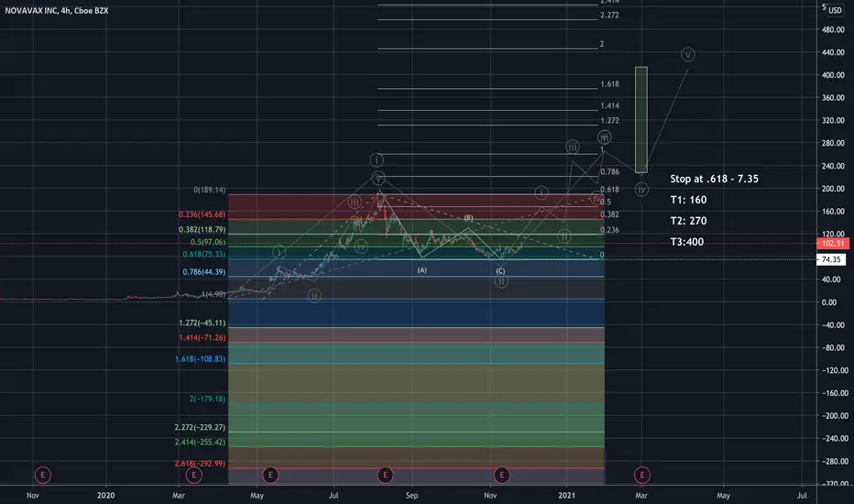Select the 2.414(-255.42) Fibonacci label
The width and height of the screenshot is (854, 504).
click(x=200, y=442)
